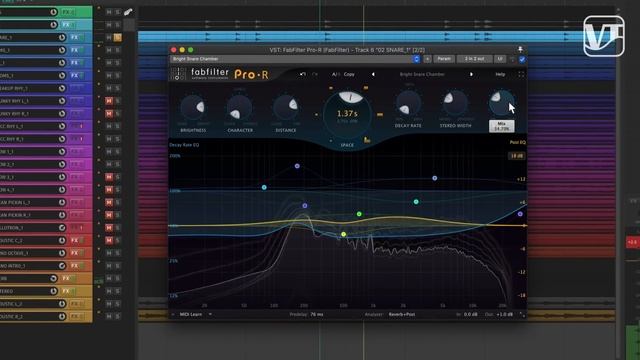
Task: Click the Out +1.0 dB value
Action: pyautogui.click(x=504, y=314)
